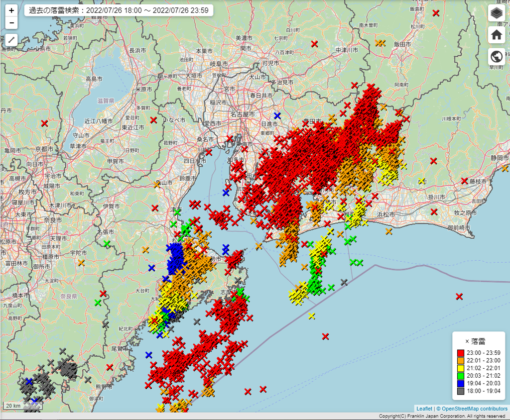
Task: Zoom out with the minus button
Action: point(11,23)
